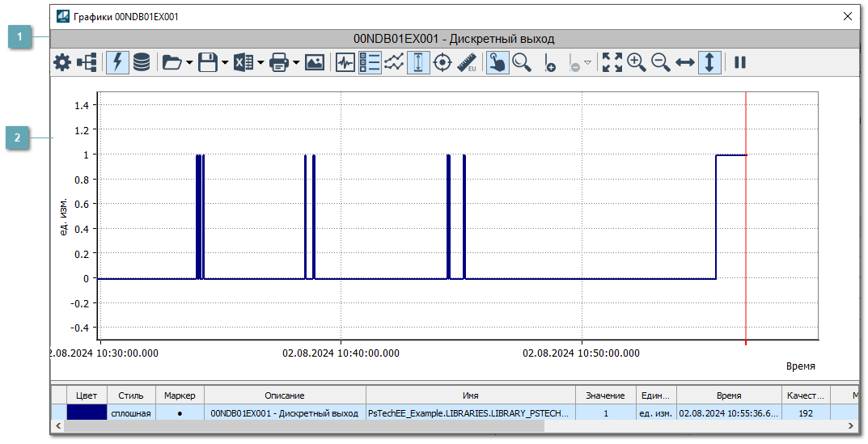
Task: Open chart settings with the gear icon
Action: click(62, 62)
